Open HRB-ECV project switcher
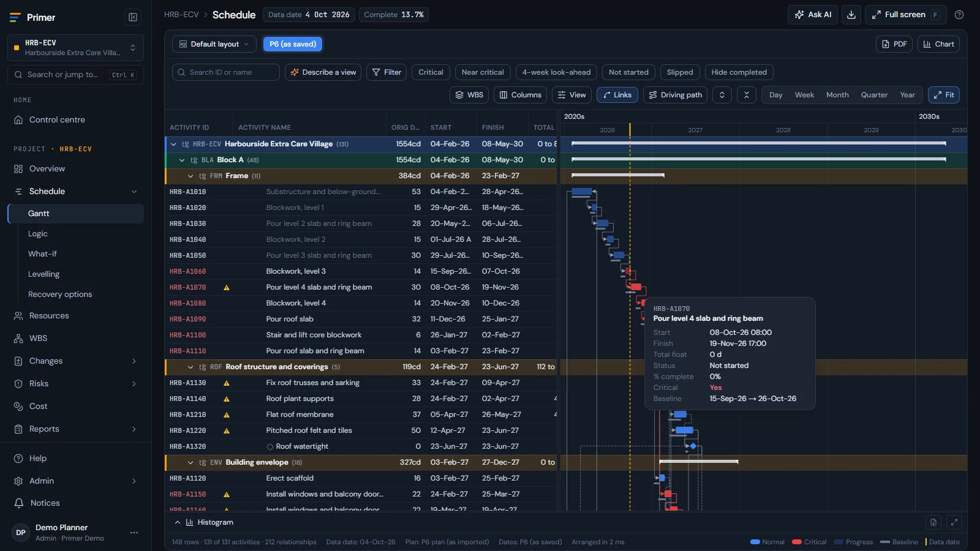980x551 pixels. (x=75, y=48)
